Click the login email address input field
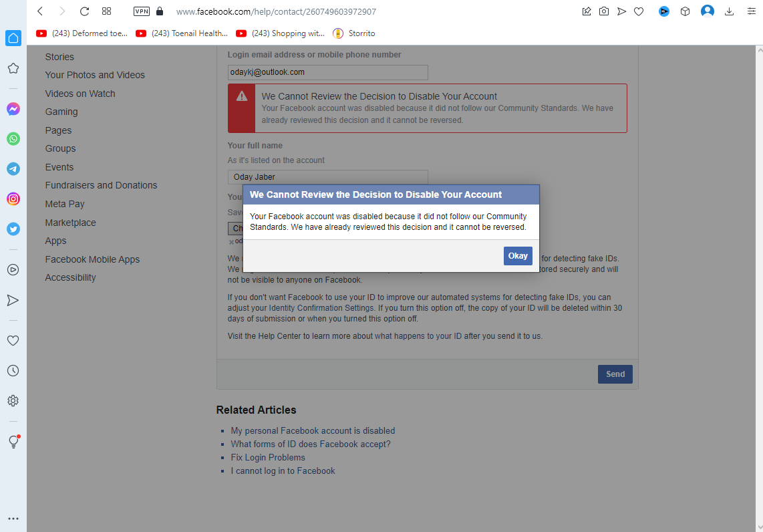Screen dimensions: 763x532 pyautogui.click(x=327, y=72)
